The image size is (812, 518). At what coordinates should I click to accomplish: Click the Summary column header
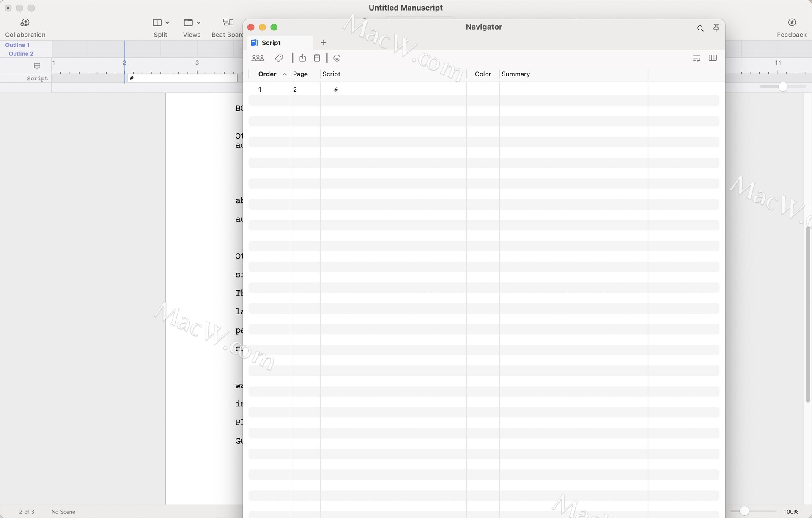click(516, 74)
